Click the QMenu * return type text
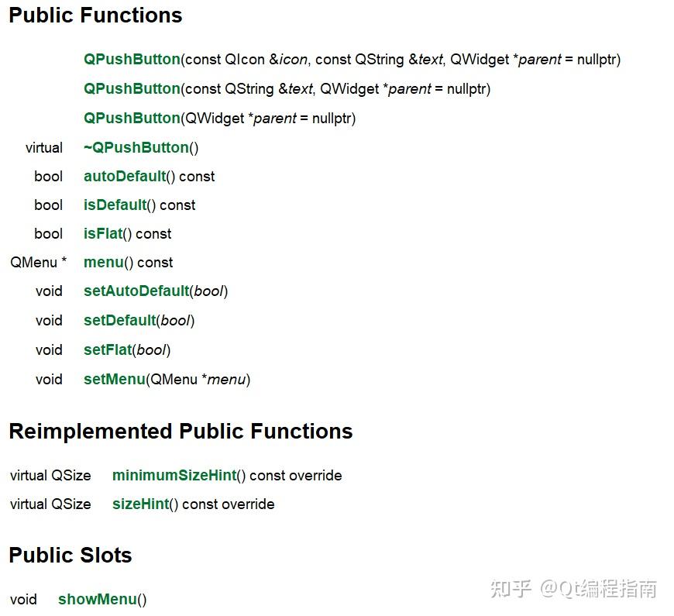Screen dimensions: 674x616 [x=38, y=262]
